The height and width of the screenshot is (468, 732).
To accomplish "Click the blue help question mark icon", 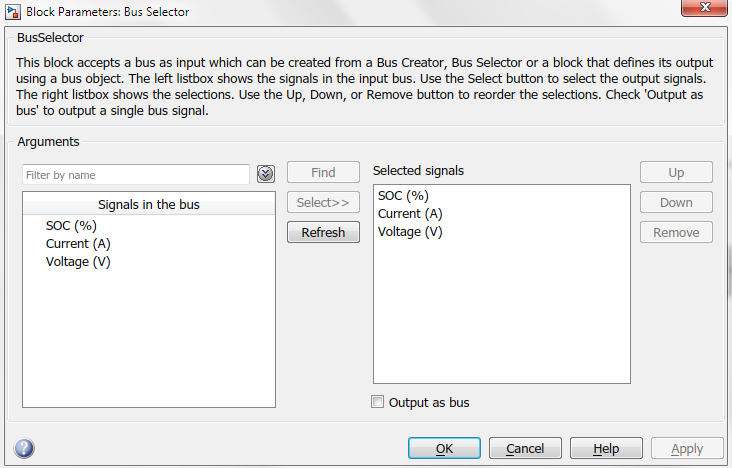I will pos(24,448).
